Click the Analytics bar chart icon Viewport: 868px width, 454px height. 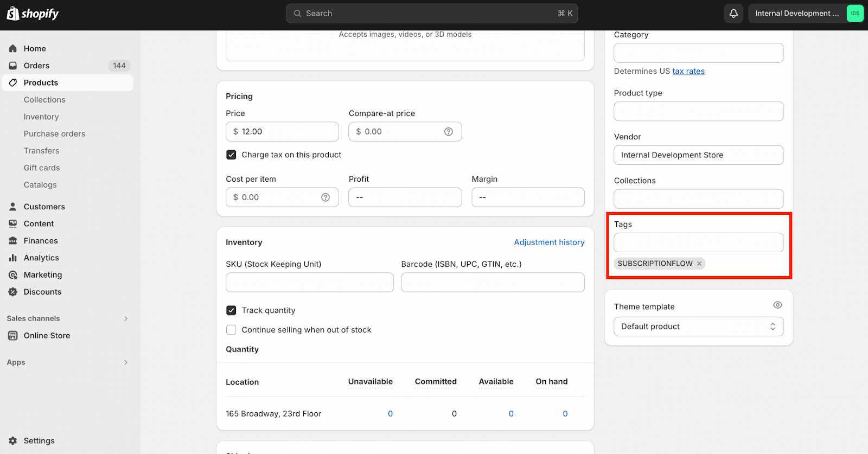[x=13, y=258]
